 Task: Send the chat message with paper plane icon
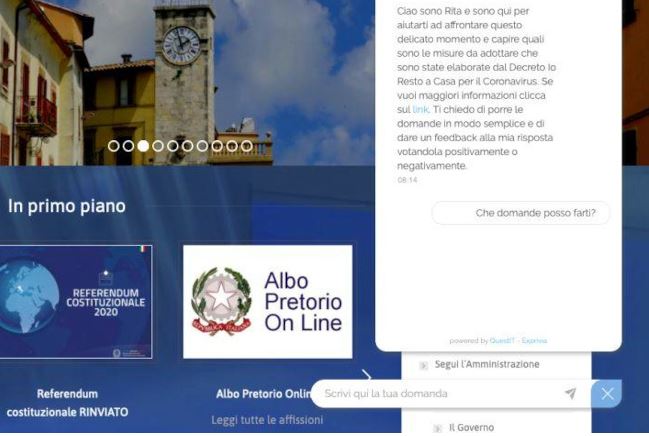570,393
